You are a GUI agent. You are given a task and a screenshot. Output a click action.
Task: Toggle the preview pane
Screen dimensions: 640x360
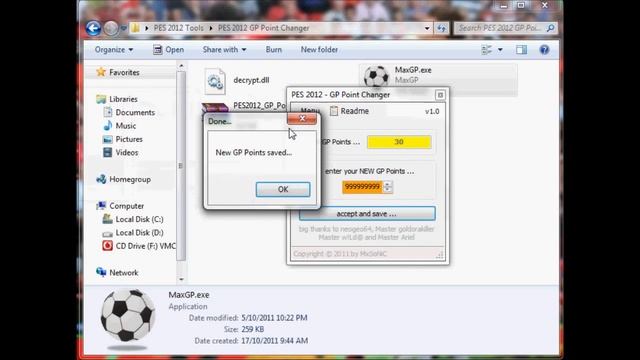[x=521, y=49]
